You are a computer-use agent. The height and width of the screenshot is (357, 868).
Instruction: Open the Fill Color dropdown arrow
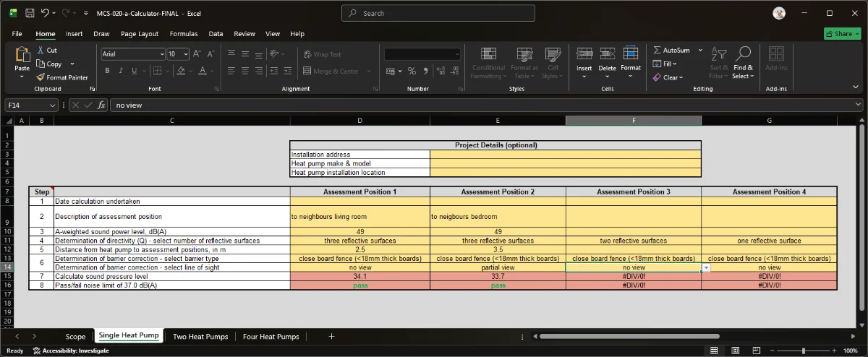191,71
